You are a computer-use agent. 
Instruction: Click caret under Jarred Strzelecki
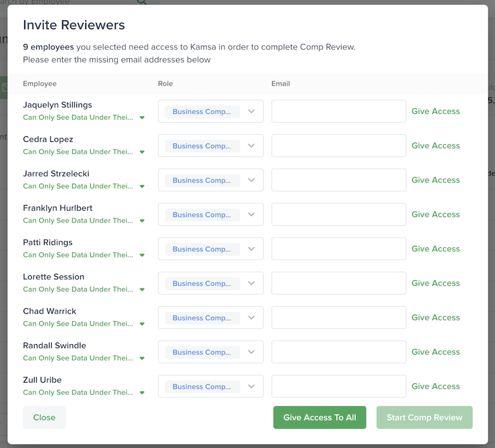(x=142, y=186)
